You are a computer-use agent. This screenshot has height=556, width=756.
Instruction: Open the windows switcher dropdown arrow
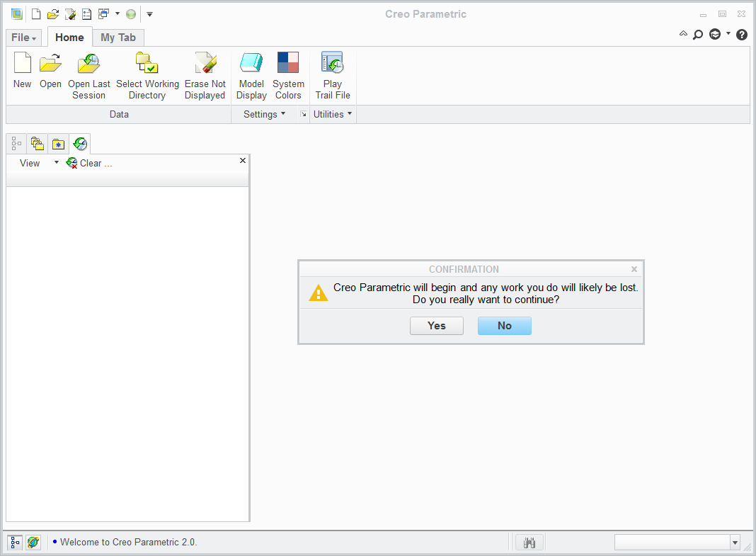(x=118, y=13)
